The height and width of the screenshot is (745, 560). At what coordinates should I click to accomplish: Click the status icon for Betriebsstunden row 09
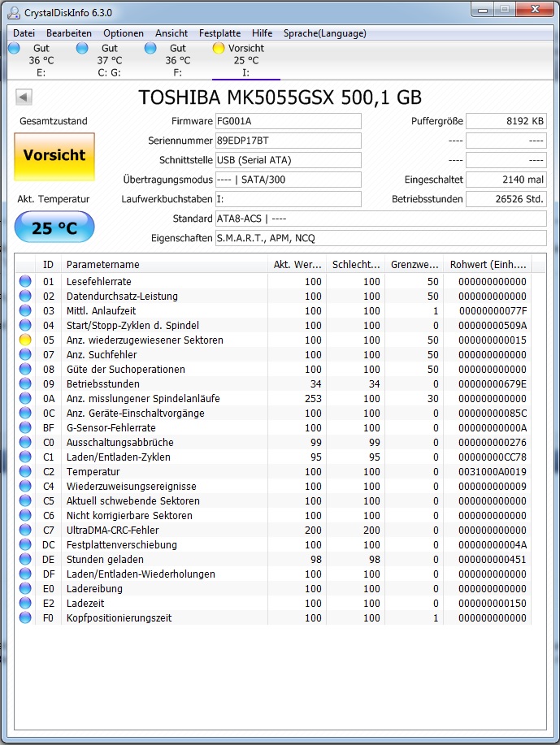tap(25, 384)
